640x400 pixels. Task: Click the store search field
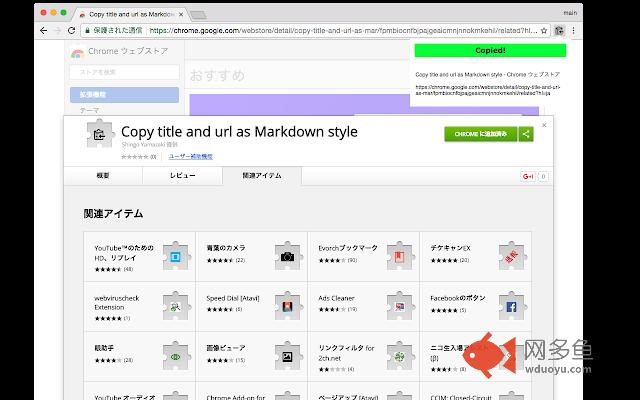[124, 72]
